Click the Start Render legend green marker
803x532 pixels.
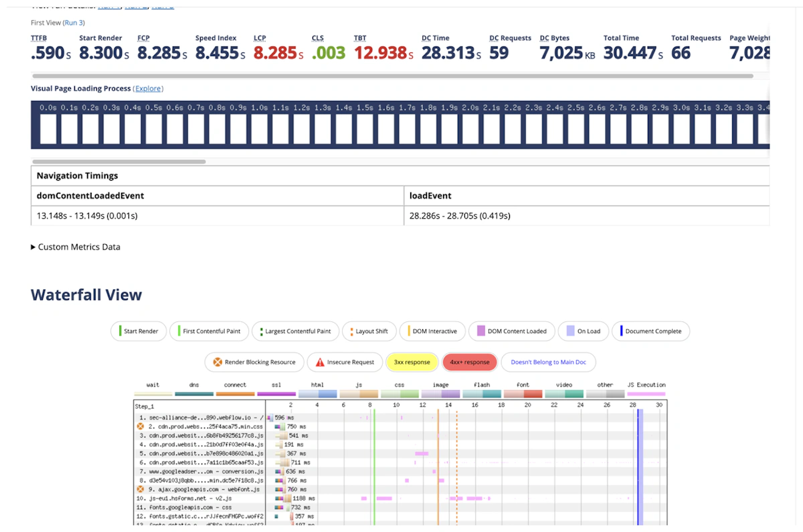click(x=119, y=331)
